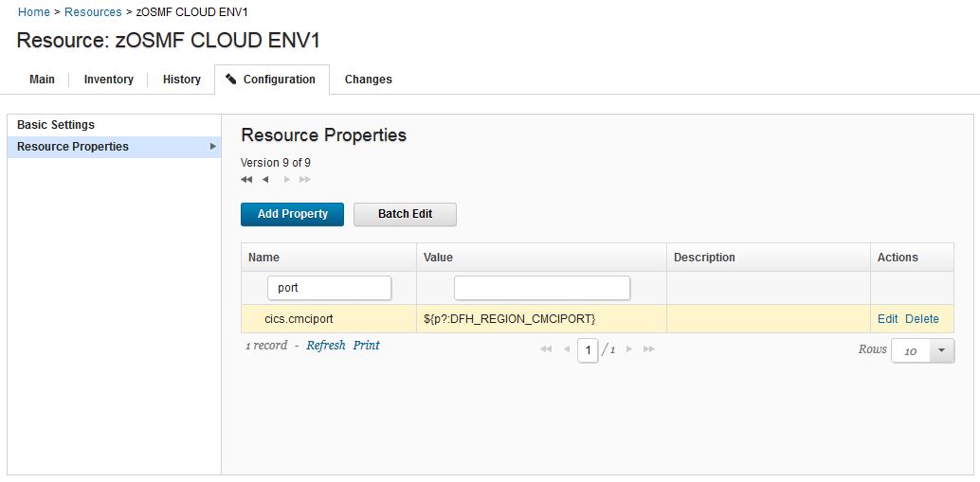Expand Resource Properties sidebar arrow
The image size is (980, 482).
tap(213, 147)
